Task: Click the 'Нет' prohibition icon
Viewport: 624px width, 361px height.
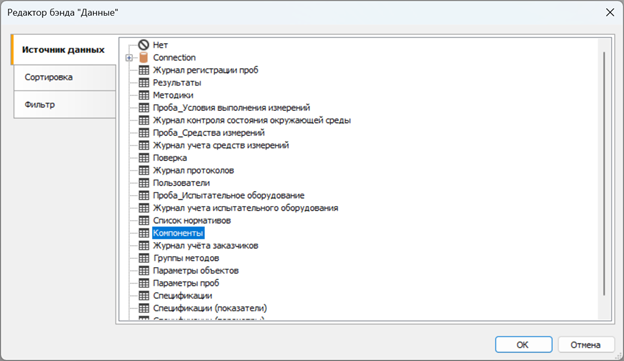Action: [x=143, y=45]
